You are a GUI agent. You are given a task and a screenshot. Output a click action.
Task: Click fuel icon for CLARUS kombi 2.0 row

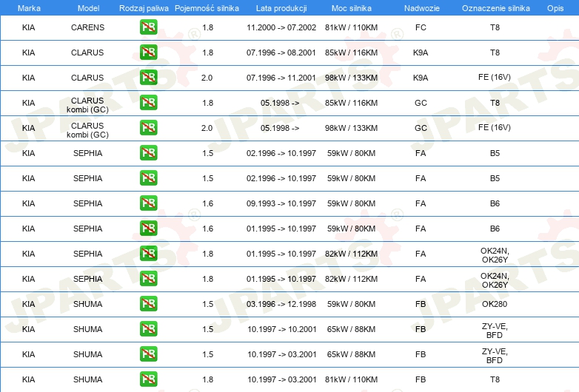(x=148, y=128)
